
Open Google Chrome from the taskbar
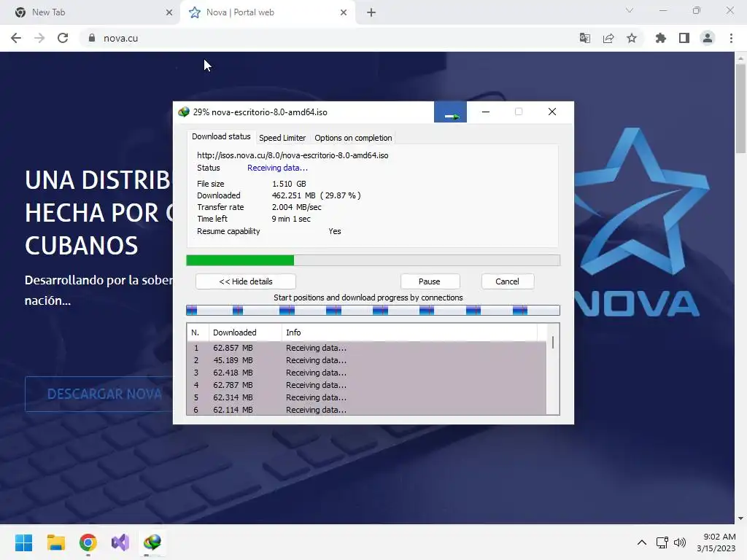(88, 542)
